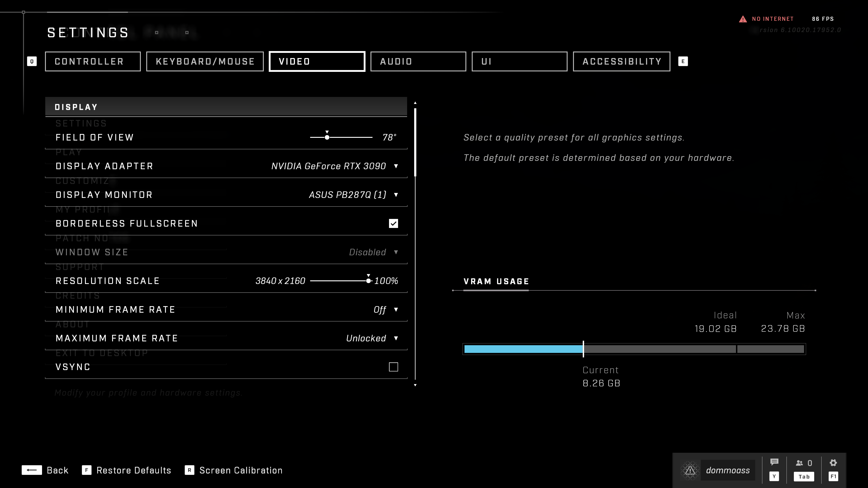The image size is (868, 488).
Task: Enable the VSync checkbox
Action: click(393, 367)
